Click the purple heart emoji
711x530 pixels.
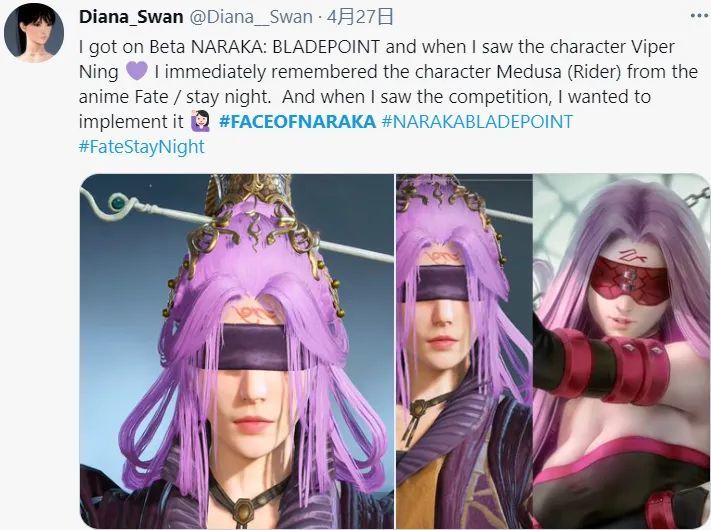click(136, 71)
